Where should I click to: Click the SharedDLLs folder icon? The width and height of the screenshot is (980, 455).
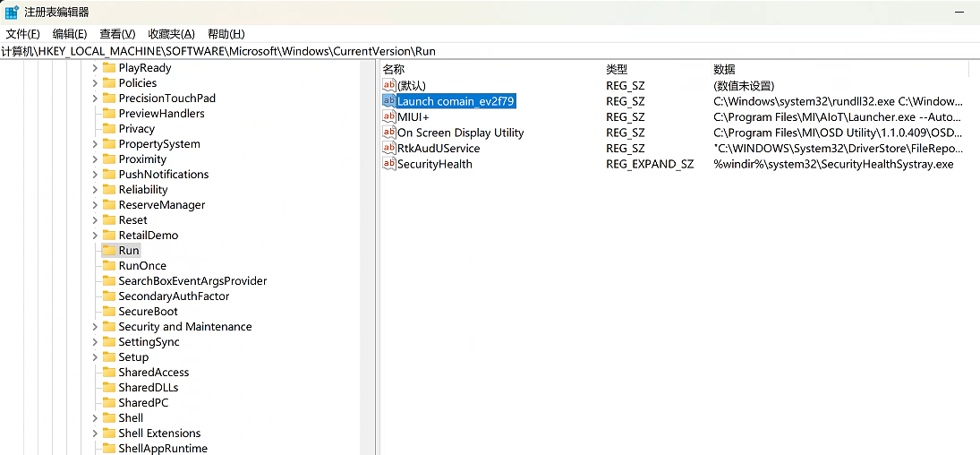(109, 388)
